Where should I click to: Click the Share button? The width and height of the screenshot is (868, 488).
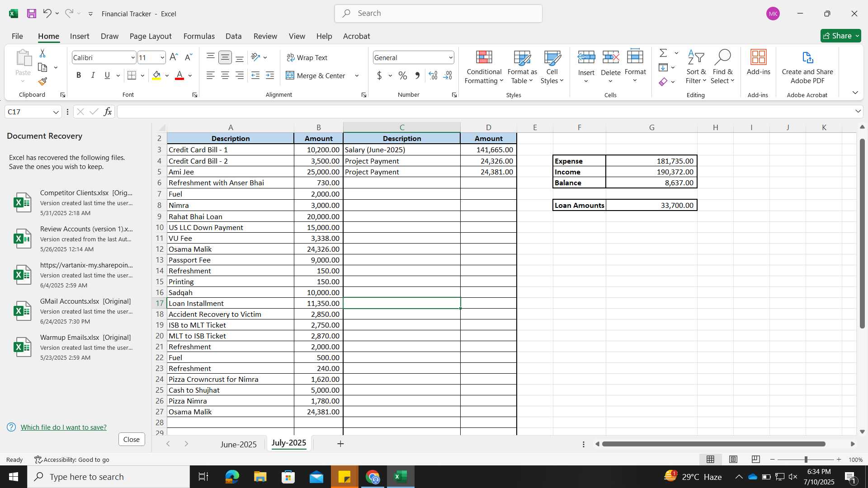coord(840,36)
